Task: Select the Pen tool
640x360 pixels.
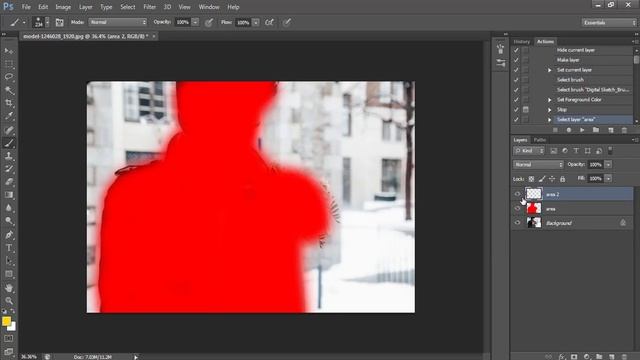Action: tap(9, 235)
